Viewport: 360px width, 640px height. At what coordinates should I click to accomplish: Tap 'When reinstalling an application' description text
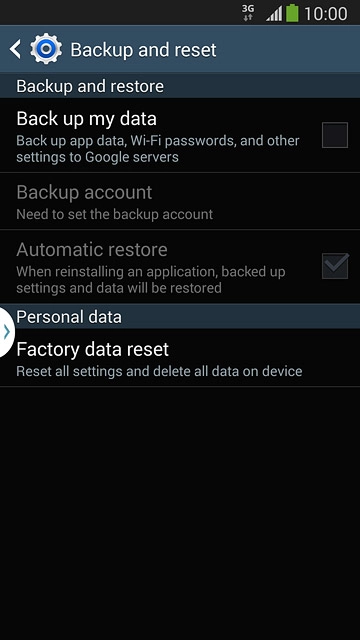151,280
